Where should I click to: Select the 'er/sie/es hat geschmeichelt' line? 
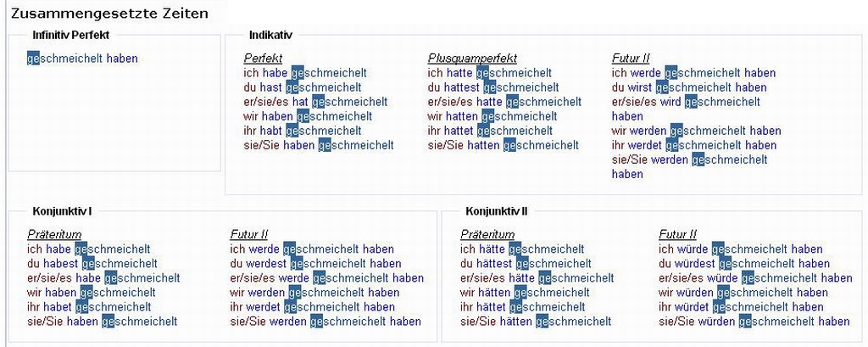315,102
